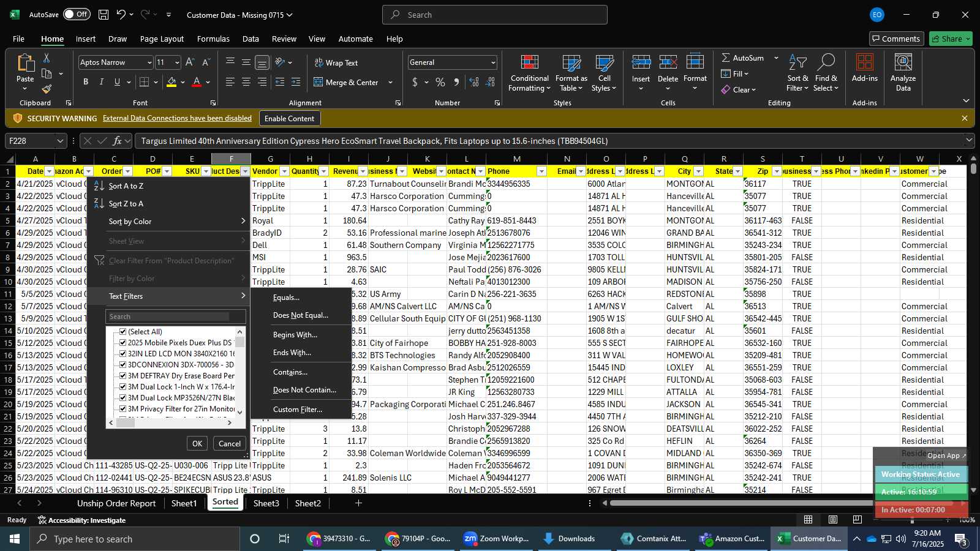
Task: Open the Zip column filter dropdown
Action: 777,171
